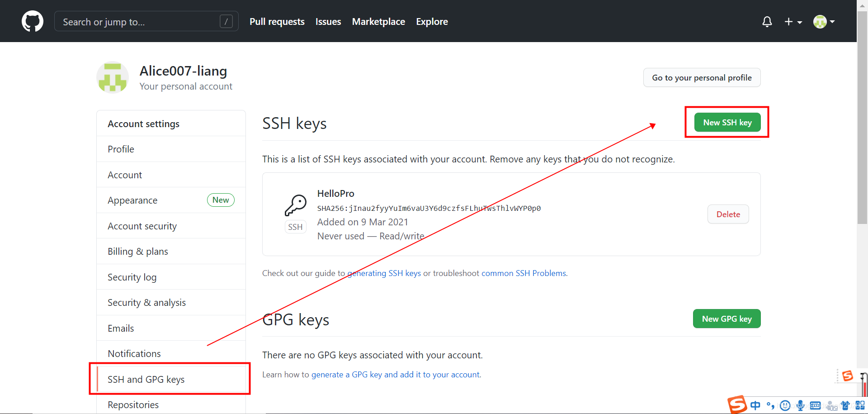Open generating SSH keys guide link

[x=384, y=273]
